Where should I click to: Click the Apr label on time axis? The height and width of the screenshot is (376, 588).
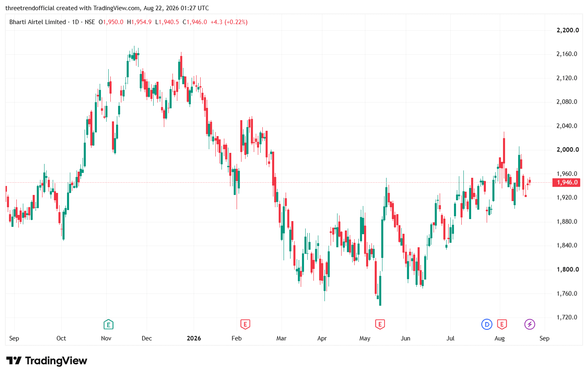pyautogui.click(x=322, y=338)
